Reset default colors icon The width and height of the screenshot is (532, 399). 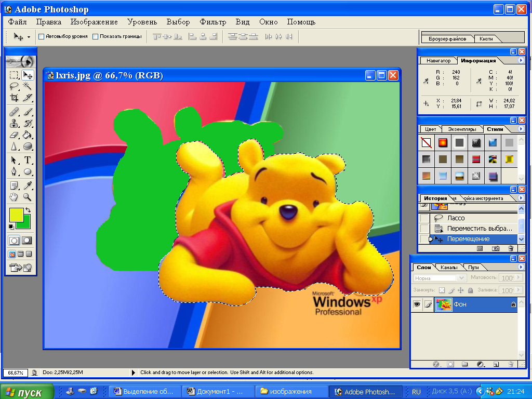[x=11, y=227]
